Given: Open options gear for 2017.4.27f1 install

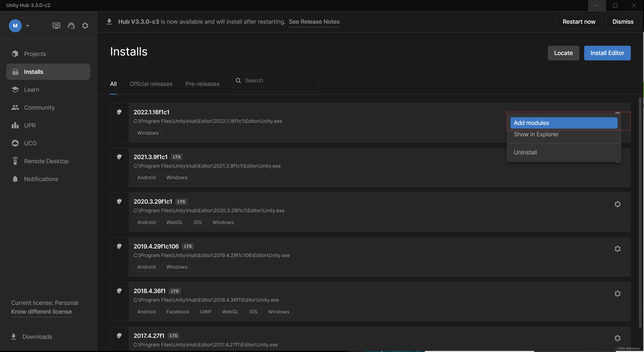Looking at the screenshot, I should (617, 338).
